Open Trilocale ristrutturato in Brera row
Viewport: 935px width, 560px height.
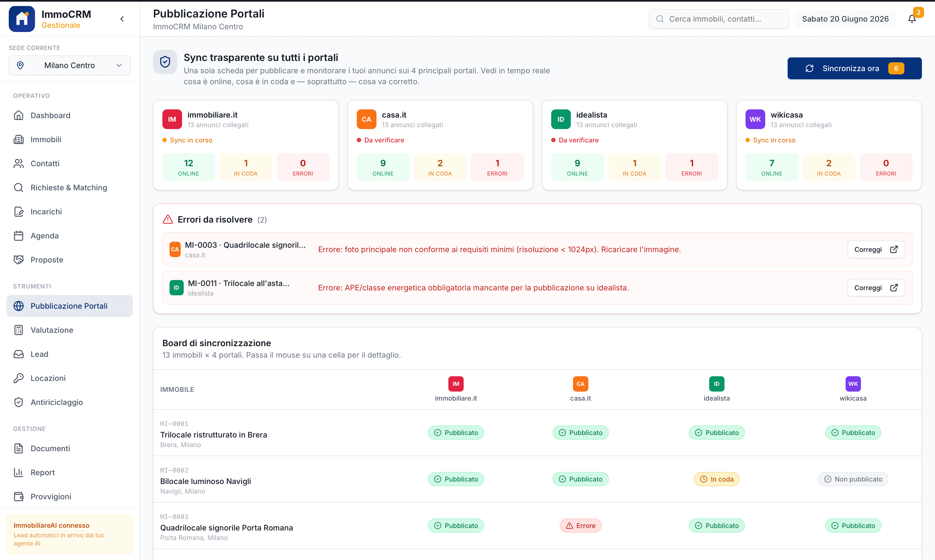[x=537, y=433]
